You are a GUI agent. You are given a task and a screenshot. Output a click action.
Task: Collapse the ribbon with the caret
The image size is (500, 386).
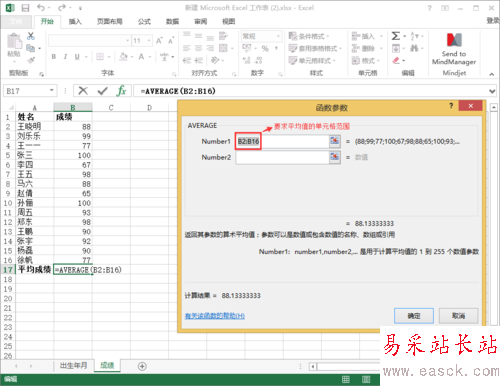coord(492,74)
